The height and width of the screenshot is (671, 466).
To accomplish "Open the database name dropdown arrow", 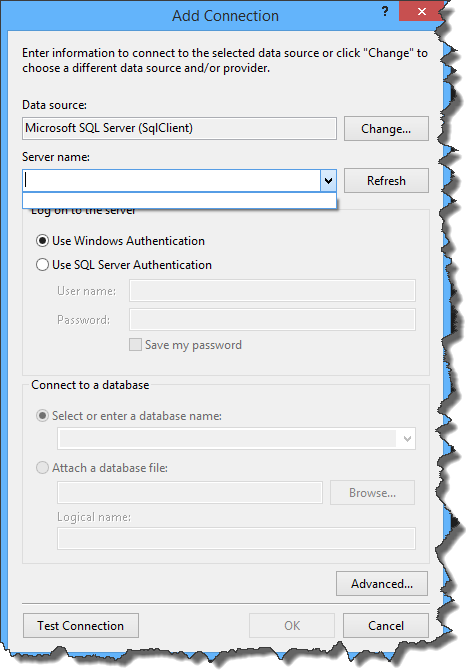I will (x=407, y=439).
